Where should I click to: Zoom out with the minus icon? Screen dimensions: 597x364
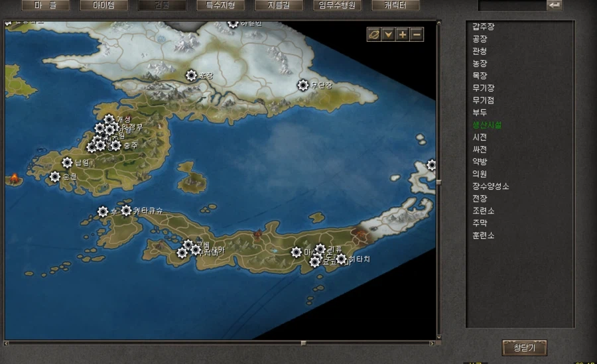417,34
